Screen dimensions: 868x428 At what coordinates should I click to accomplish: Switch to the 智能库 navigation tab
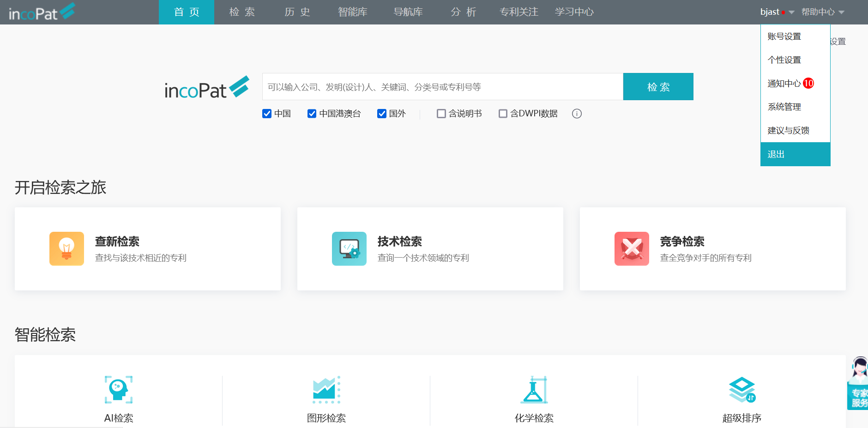click(x=352, y=12)
